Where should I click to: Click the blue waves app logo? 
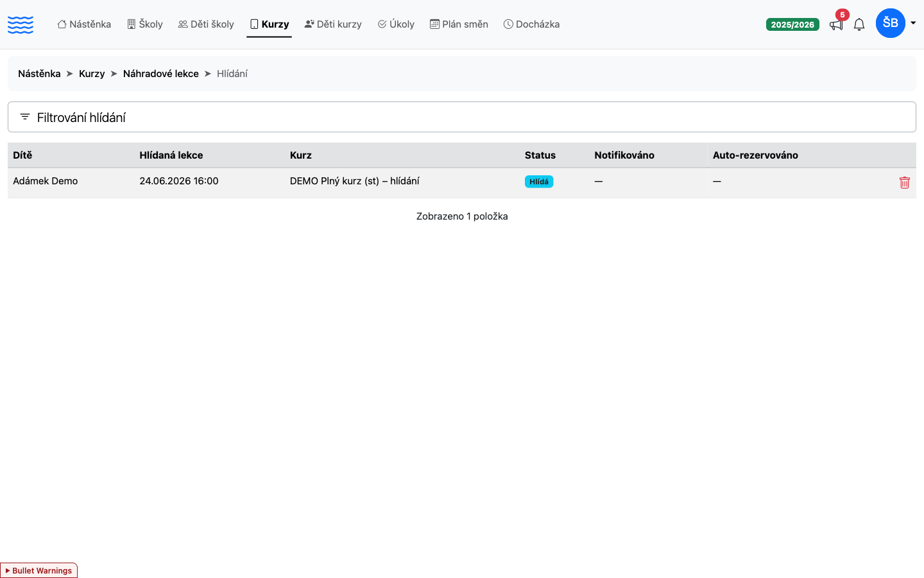tap(21, 25)
